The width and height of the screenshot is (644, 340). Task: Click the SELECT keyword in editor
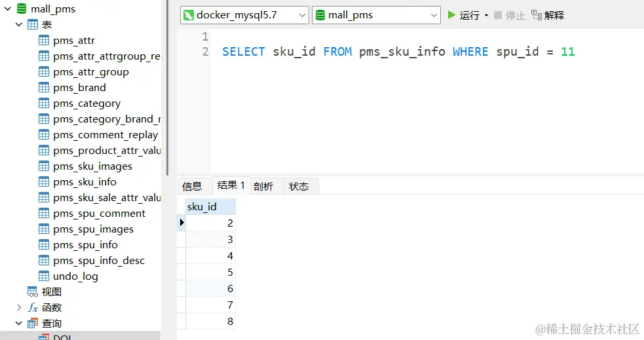(244, 52)
